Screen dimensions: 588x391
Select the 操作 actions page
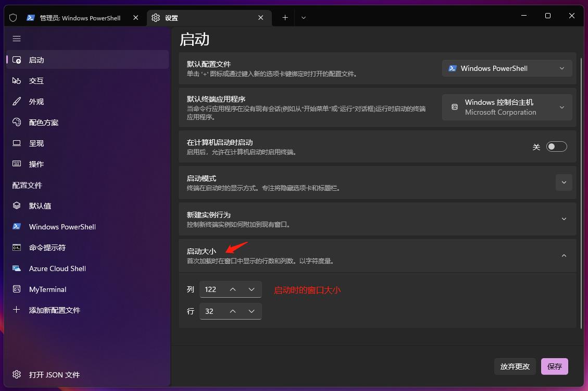(36, 164)
